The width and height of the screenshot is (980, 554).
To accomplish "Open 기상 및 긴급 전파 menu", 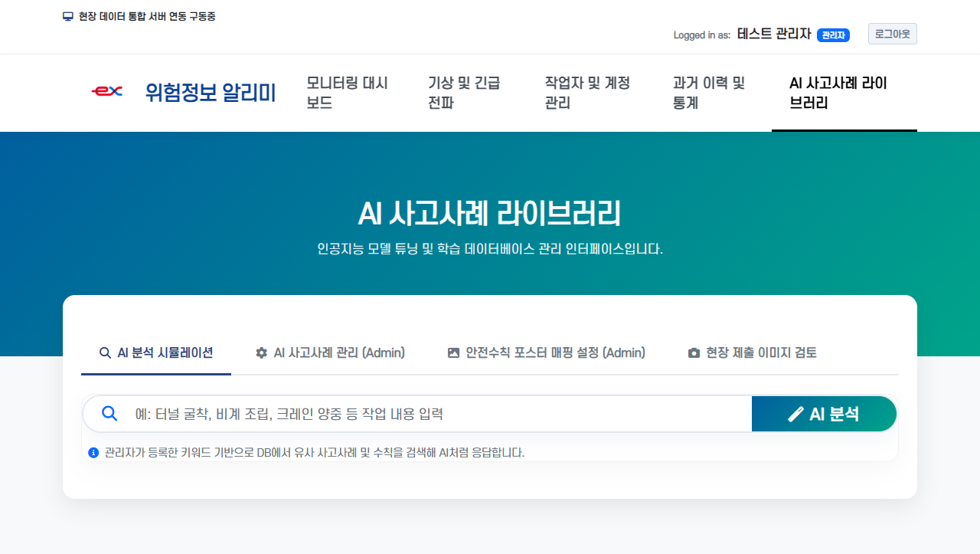I will 468,93.
